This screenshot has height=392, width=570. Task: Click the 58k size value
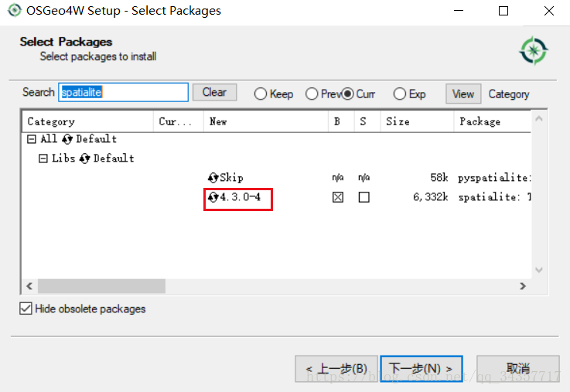point(439,178)
